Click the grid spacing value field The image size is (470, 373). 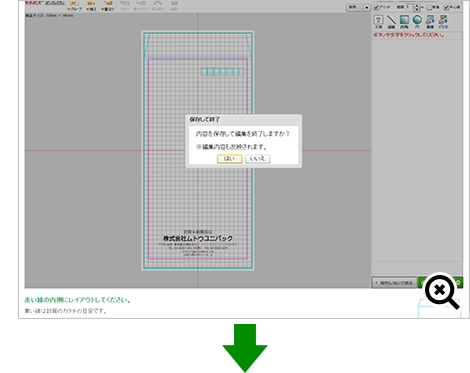(410, 7)
